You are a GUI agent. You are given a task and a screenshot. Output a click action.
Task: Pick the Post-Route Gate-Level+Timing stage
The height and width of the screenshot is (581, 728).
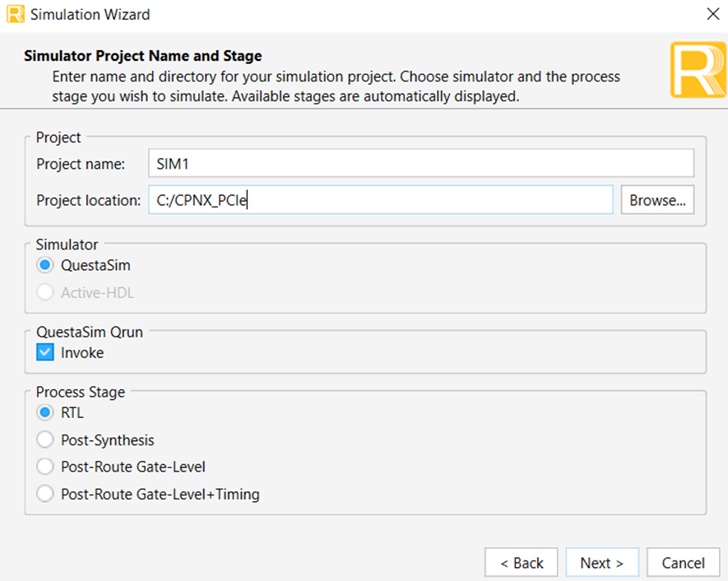click(x=46, y=495)
